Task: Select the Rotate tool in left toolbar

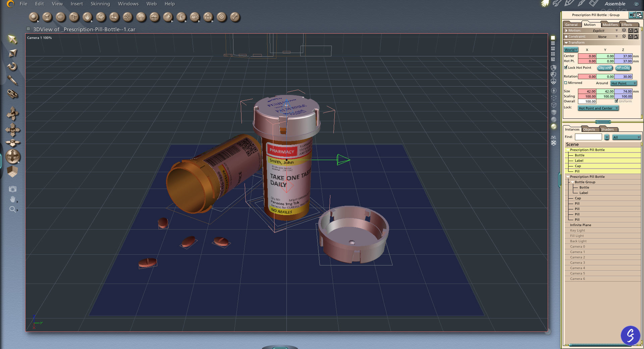Action: coord(12,66)
